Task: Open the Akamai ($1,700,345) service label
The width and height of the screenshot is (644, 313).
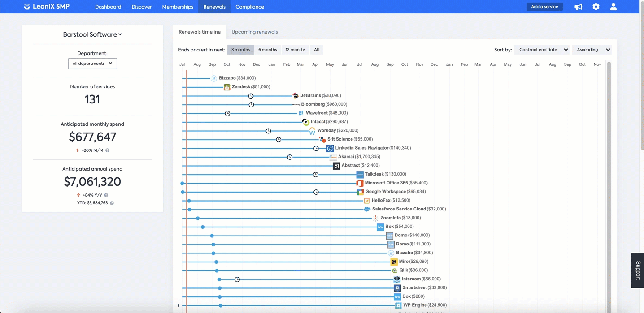Action: click(x=359, y=157)
